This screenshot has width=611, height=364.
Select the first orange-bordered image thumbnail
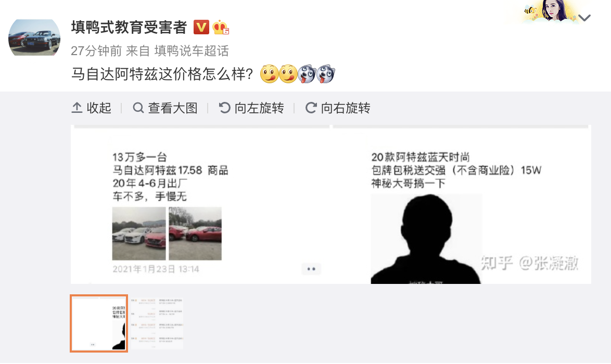pyautogui.click(x=99, y=323)
